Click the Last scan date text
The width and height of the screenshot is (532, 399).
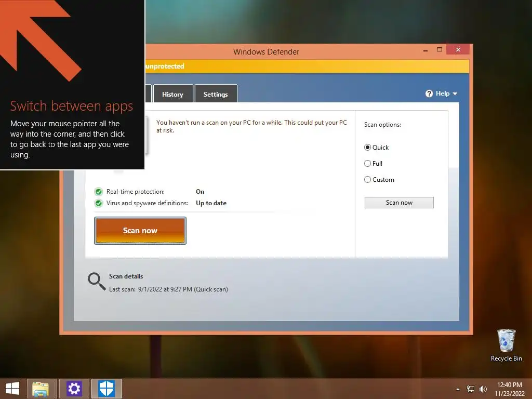point(168,289)
